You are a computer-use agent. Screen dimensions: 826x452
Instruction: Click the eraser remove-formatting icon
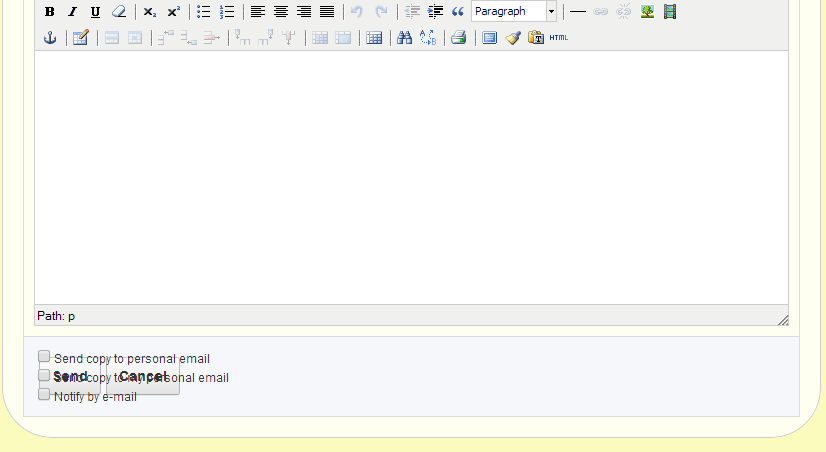(119, 12)
